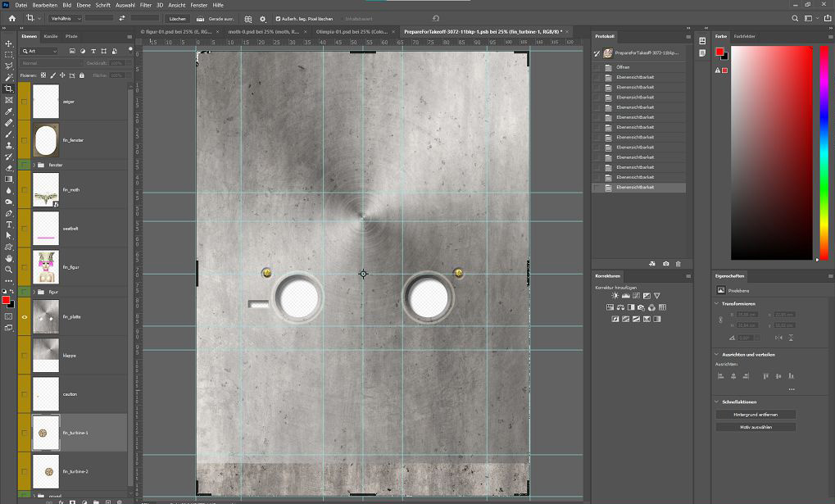Create new snapshot camera icon in Protokoll

tap(665, 264)
